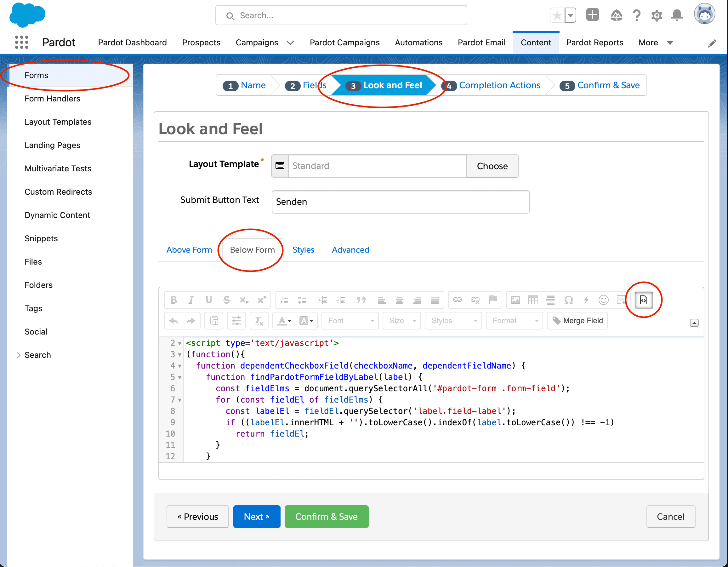Toggle strikethrough formatting
Image resolution: width=728 pixels, height=567 pixels.
pos(227,300)
